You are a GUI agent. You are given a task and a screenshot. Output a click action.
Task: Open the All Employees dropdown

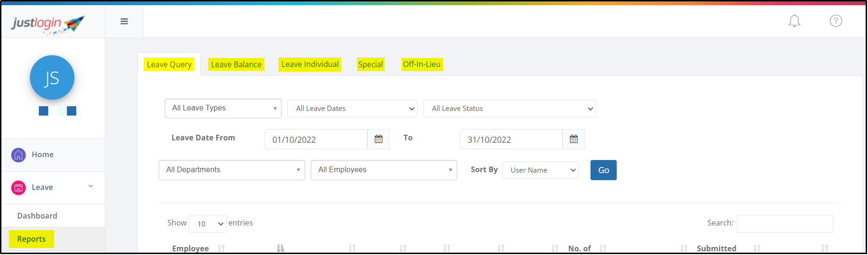[384, 170]
